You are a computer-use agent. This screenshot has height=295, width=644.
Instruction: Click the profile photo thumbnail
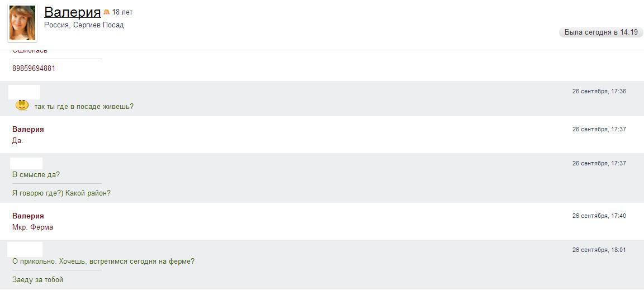coord(22,23)
